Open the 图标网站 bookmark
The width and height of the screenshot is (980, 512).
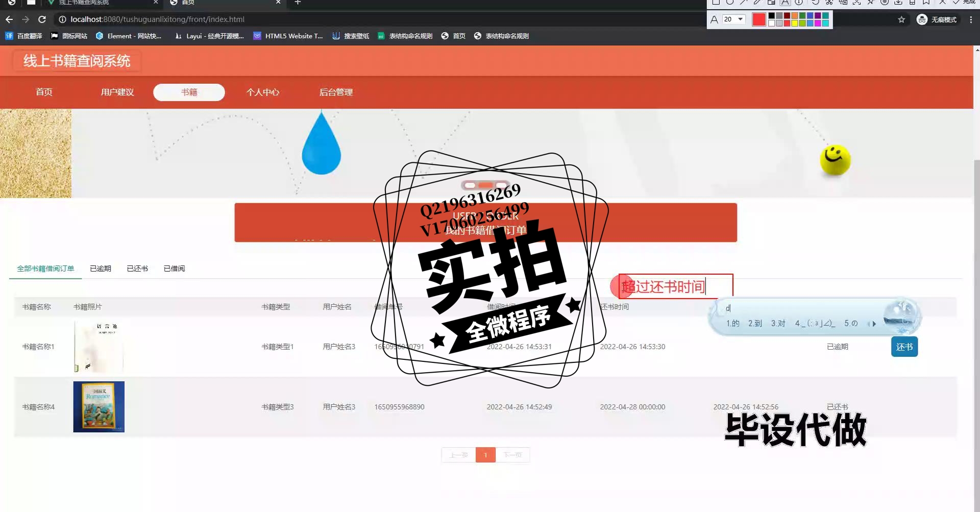69,36
